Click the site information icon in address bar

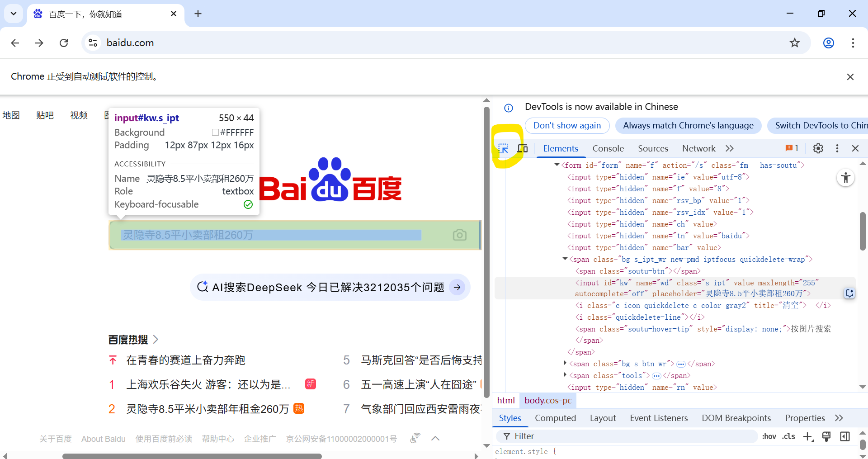click(93, 43)
